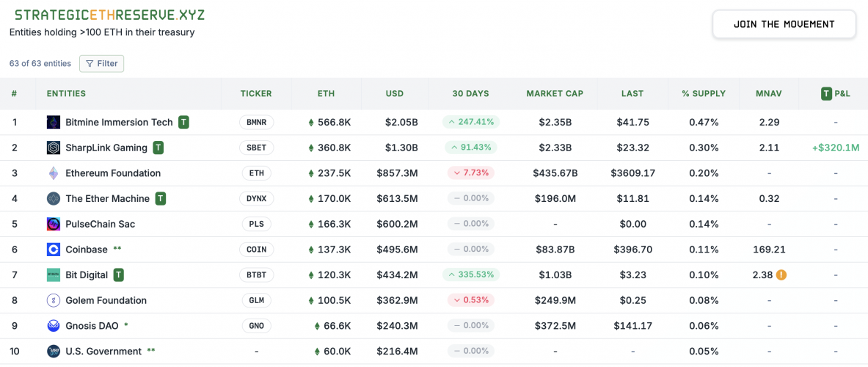The image size is (868, 367).
Task: Click the Ethereum Foundation logo icon
Action: click(54, 173)
